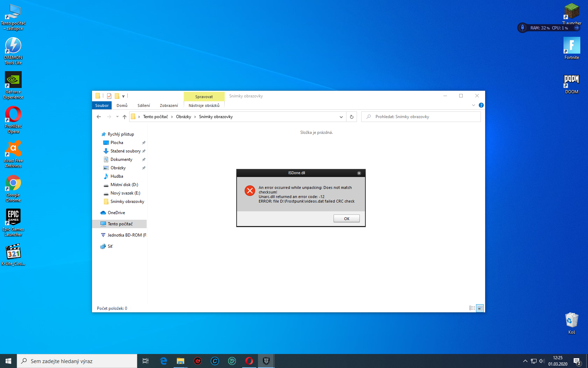Click OK in the ISDone.dll error dialog

click(x=346, y=219)
